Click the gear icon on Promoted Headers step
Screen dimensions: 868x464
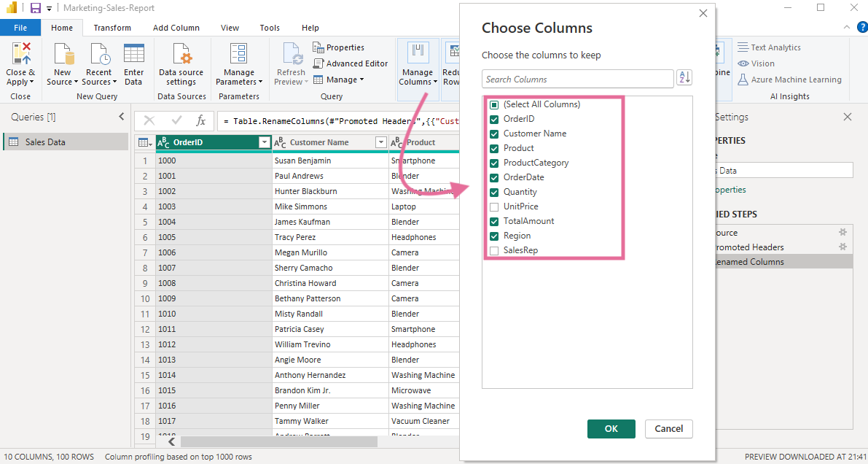click(845, 247)
